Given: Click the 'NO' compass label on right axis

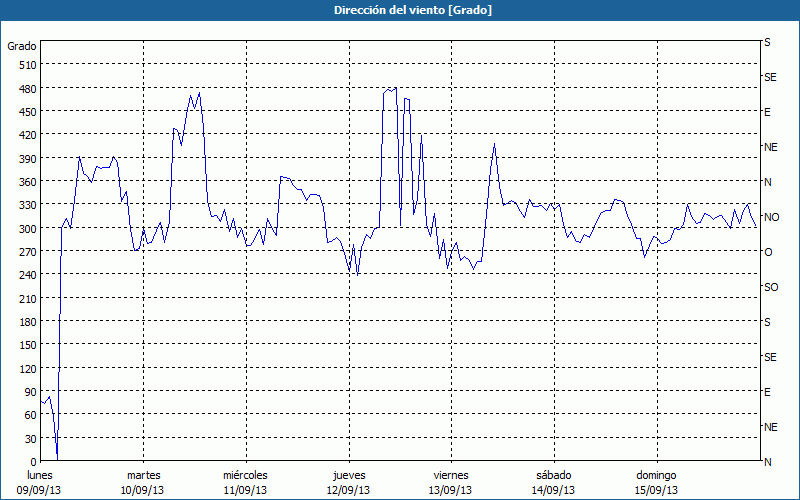Looking at the screenshot, I should pos(771,217).
